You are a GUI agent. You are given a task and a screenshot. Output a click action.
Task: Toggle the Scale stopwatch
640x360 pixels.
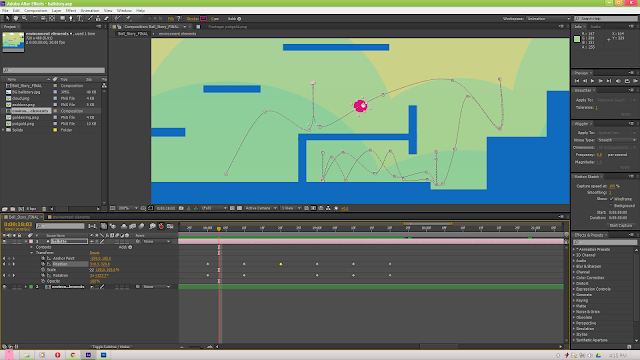[43, 270]
